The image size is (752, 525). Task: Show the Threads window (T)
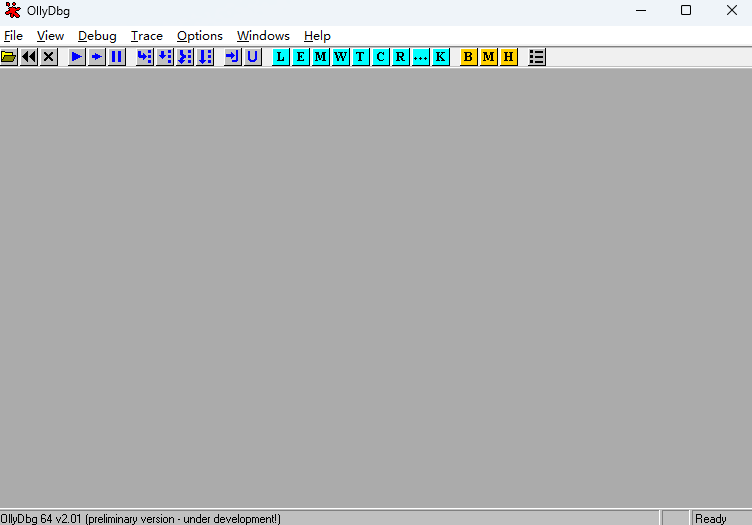(360, 57)
